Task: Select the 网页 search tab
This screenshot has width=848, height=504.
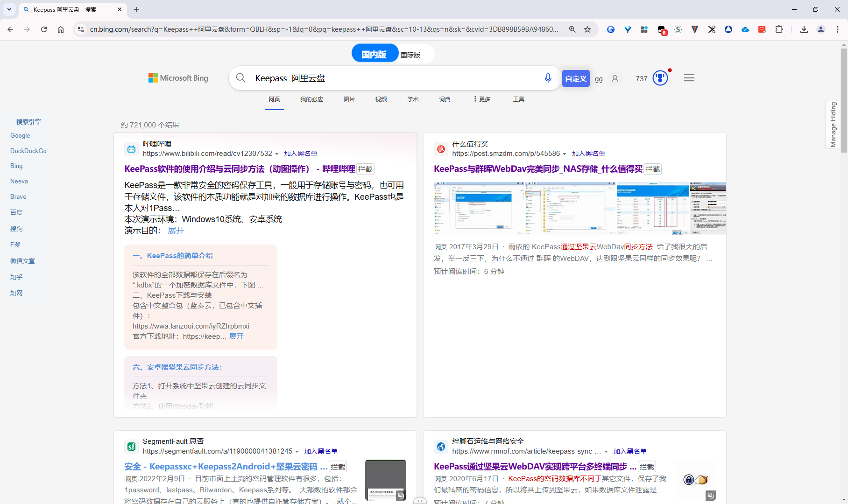Action: [274, 99]
